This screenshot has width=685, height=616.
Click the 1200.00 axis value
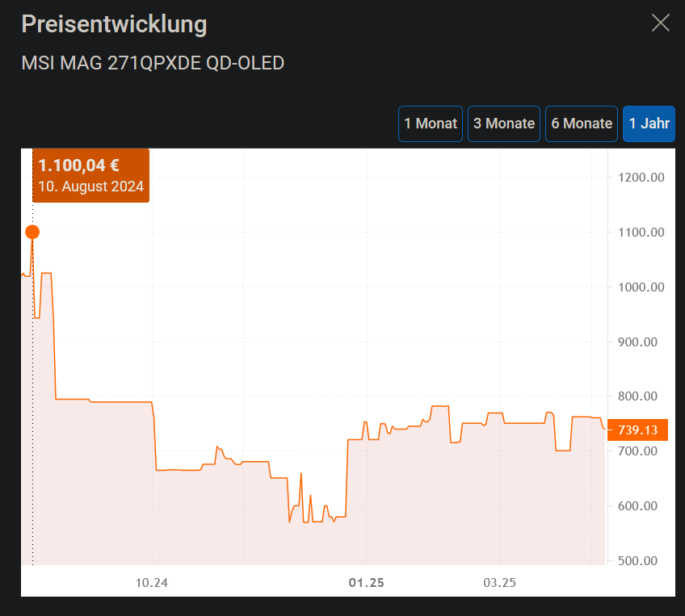coord(641,177)
